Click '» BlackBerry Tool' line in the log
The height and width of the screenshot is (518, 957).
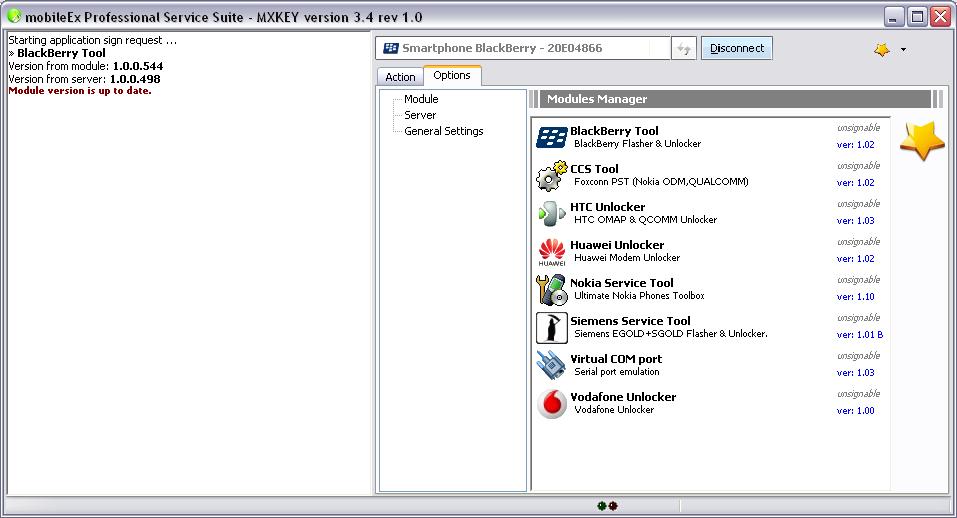(57, 53)
